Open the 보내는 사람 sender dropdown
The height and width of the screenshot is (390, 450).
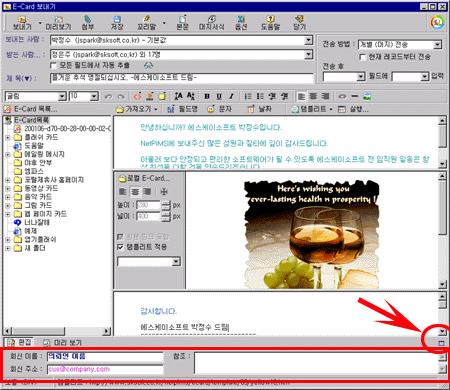point(309,40)
